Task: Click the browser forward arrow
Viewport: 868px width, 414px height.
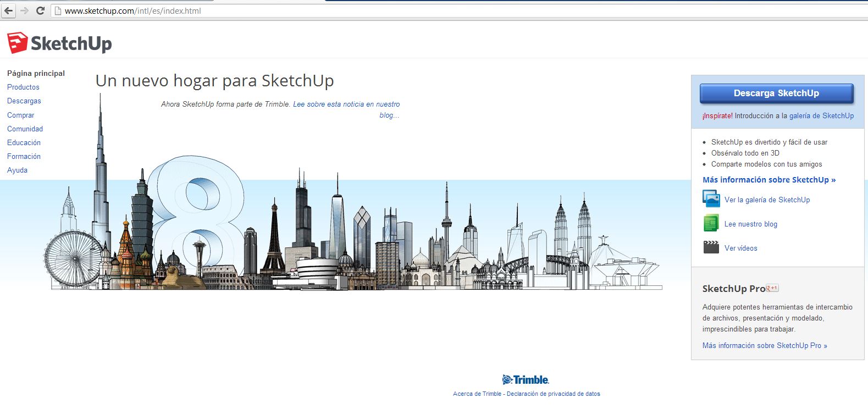Action: pos(24,10)
